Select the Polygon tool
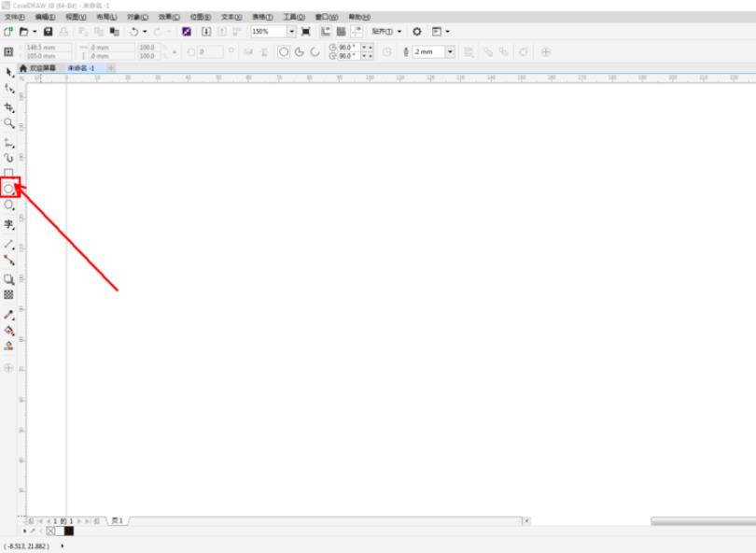The image size is (756, 553). (9, 206)
